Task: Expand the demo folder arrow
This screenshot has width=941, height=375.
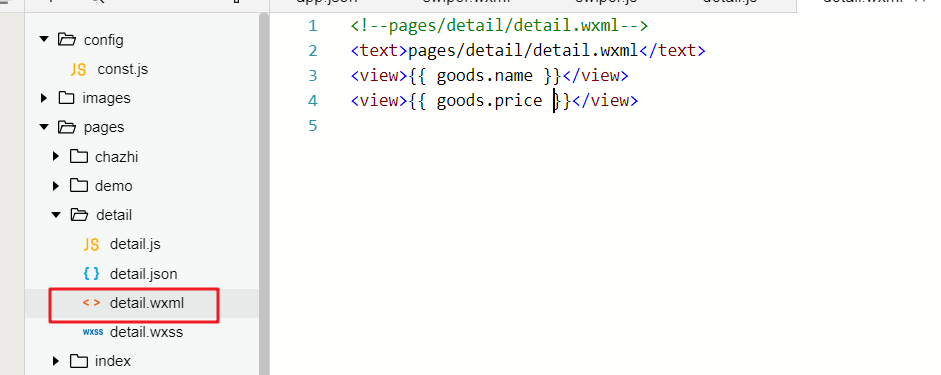Action: coord(56,186)
